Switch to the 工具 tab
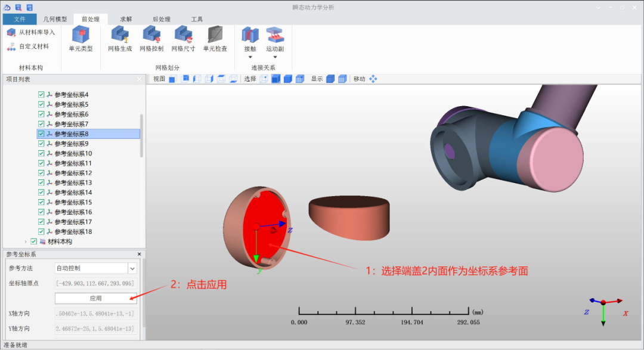 click(197, 19)
